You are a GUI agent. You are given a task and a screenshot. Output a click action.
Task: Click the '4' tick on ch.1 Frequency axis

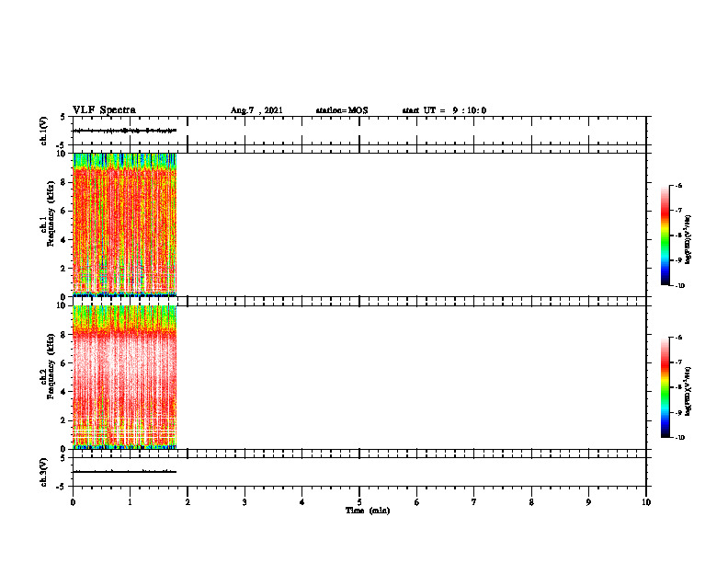(64, 240)
